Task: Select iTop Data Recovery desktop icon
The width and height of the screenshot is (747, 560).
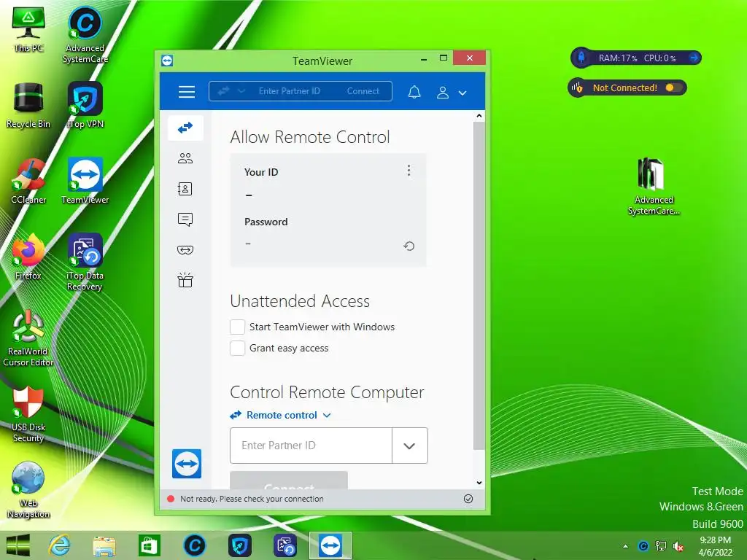Action: click(x=85, y=262)
